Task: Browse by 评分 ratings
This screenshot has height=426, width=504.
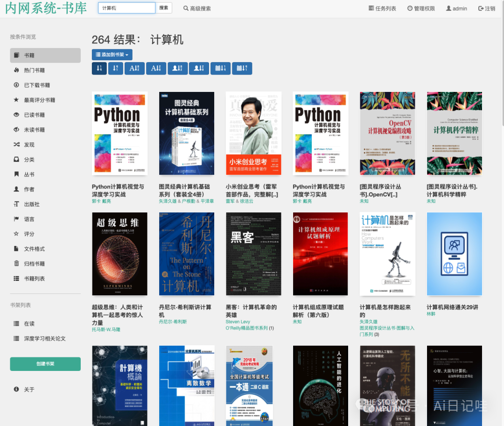Action: pos(45,234)
